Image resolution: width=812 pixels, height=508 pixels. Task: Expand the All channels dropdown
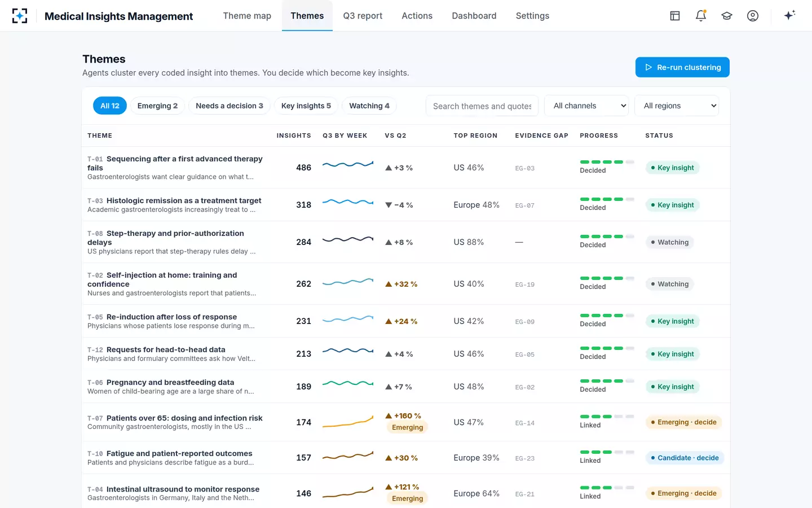[x=586, y=106]
